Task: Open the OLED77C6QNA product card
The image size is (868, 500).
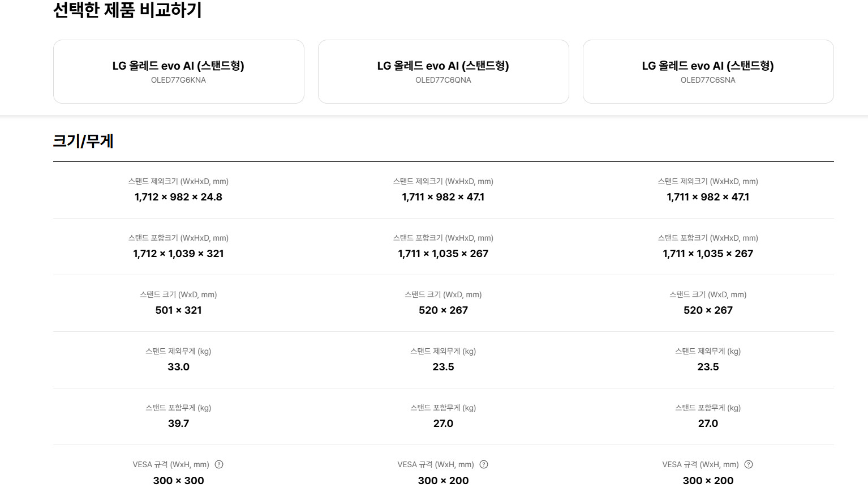Action: 443,71
